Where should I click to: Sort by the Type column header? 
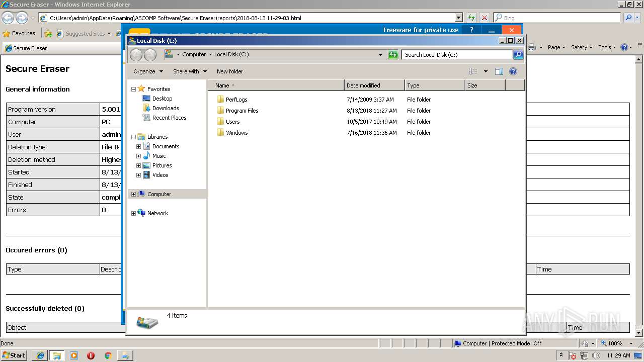pos(435,85)
